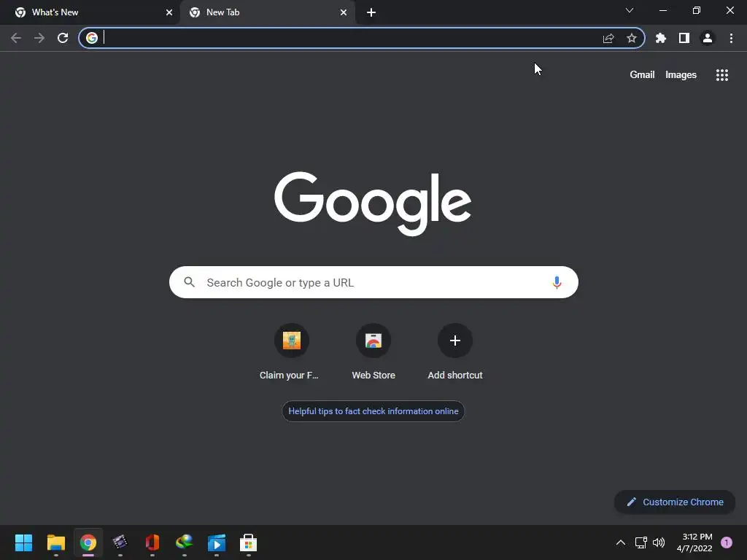Open the Google apps grid

[722, 75]
